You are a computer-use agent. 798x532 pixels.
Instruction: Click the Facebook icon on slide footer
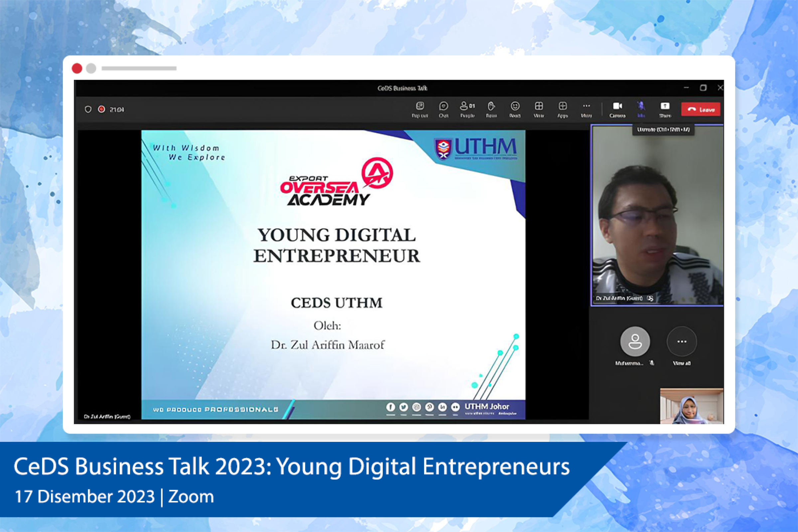[390, 407]
